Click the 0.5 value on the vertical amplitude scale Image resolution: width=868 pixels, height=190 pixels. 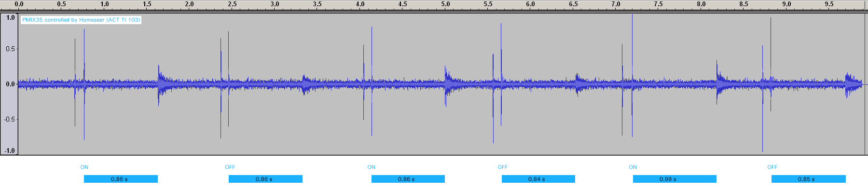pos(10,49)
